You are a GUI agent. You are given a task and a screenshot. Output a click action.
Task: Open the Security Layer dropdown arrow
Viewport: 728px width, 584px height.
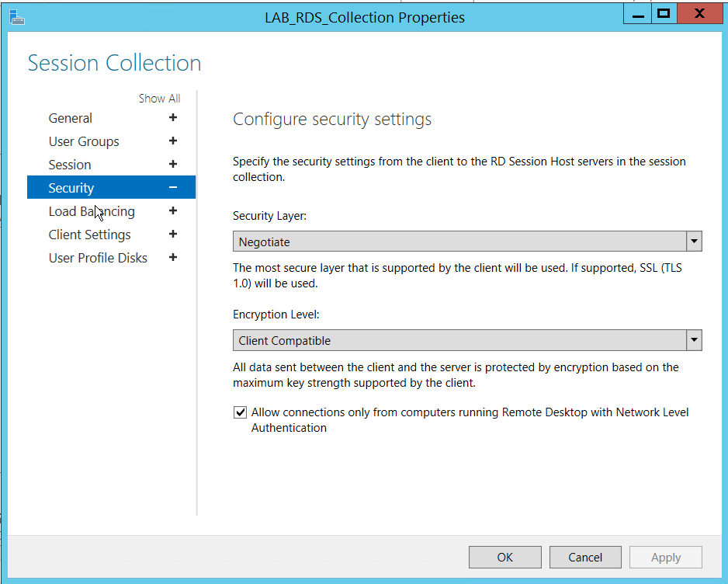pyautogui.click(x=694, y=242)
